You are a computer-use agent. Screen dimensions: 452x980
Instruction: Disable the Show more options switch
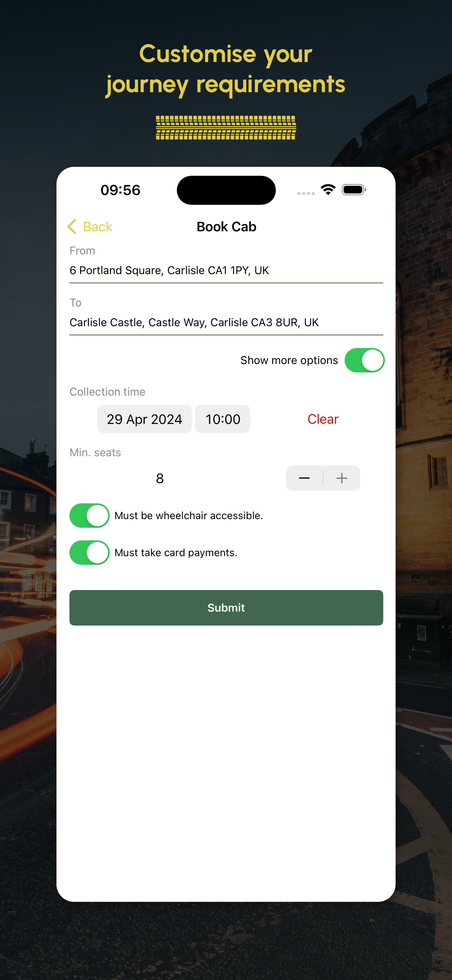(364, 360)
